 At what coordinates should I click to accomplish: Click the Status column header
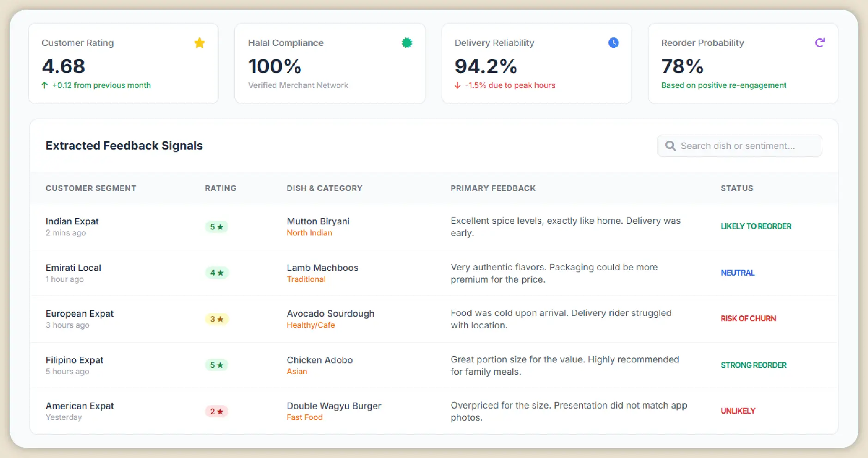coord(737,188)
